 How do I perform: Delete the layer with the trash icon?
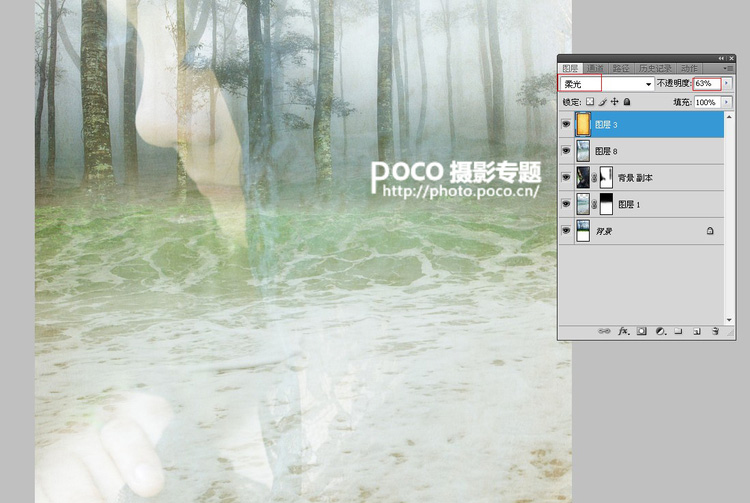pyautogui.click(x=715, y=331)
